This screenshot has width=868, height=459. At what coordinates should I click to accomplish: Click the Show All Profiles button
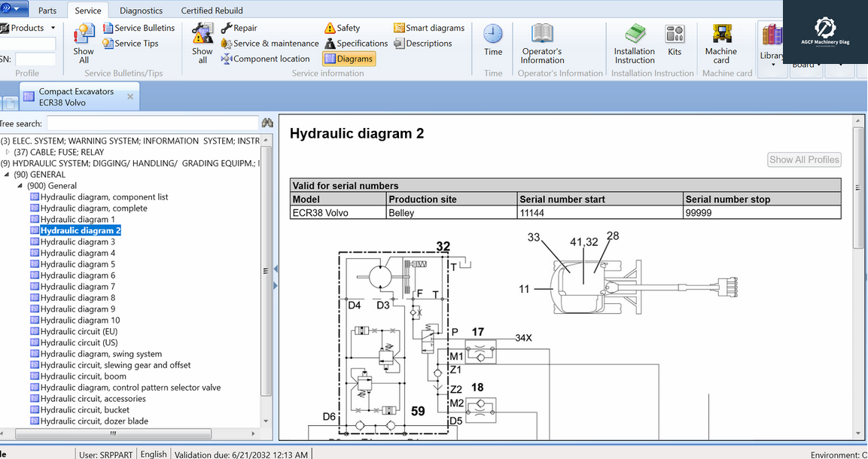point(804,160)
